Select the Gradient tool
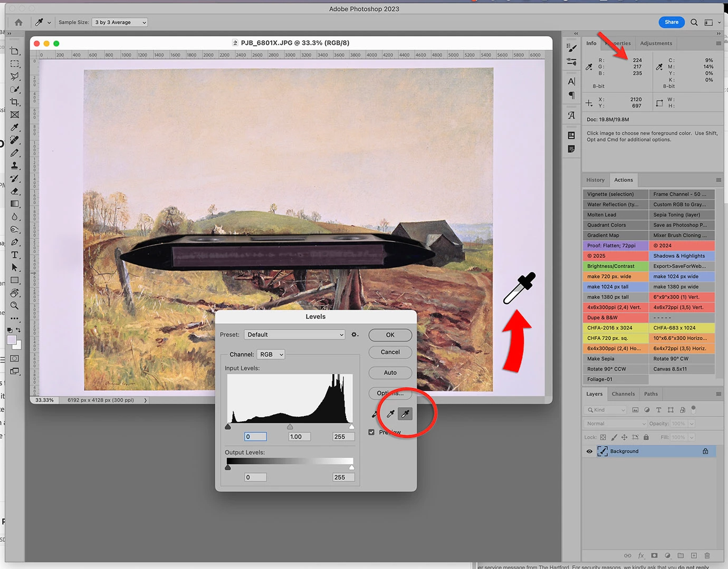The width and height of the screenshot is (728, 569). [x=15, y=204]
